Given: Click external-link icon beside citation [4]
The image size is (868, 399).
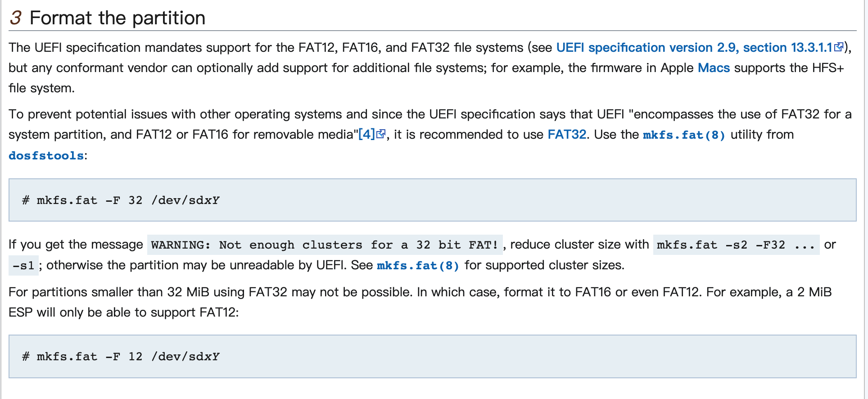Looking at the screenshot, I should pyautogui.click(x=381, y=134).
